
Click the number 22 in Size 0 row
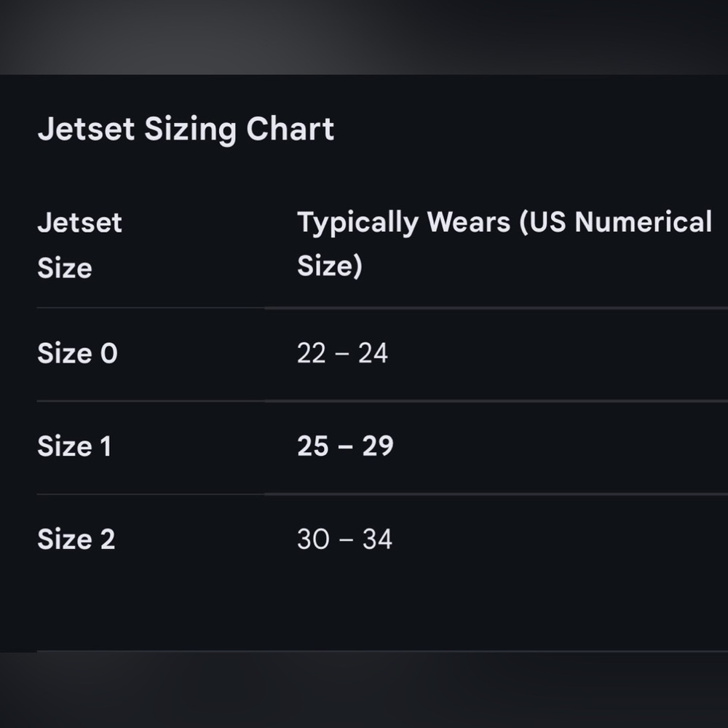point(311,353)
